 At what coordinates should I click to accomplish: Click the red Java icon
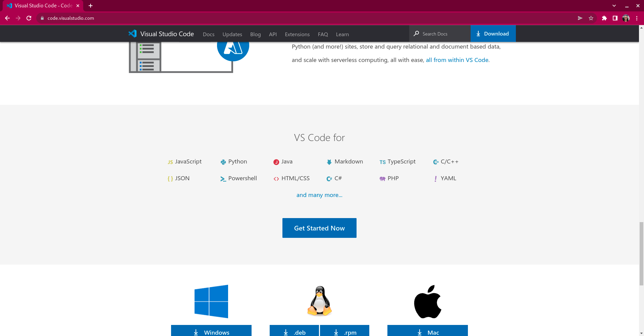click(276, 162)
